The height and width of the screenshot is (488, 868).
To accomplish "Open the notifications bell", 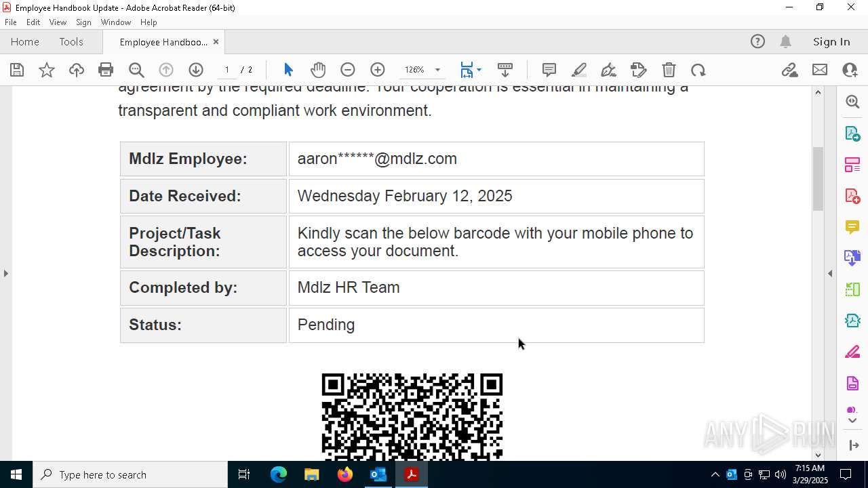I will [786, 42].
